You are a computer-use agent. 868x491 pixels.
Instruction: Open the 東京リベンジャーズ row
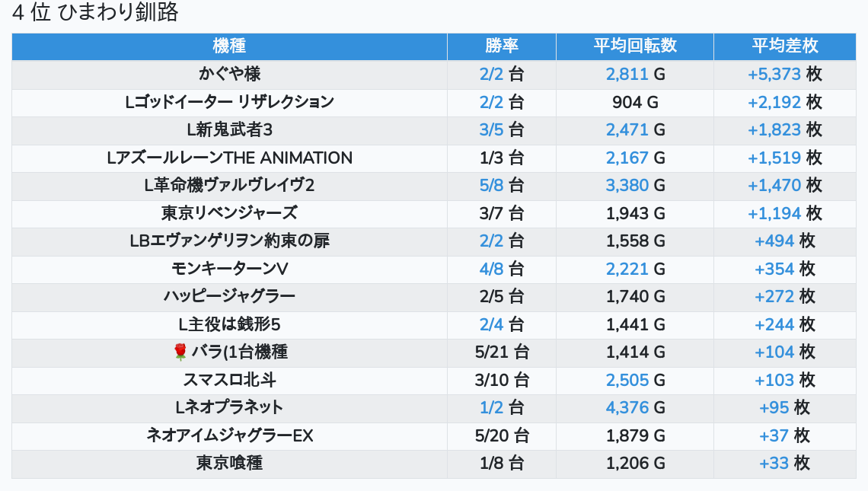pyautogui.click(x=229, y=213)
